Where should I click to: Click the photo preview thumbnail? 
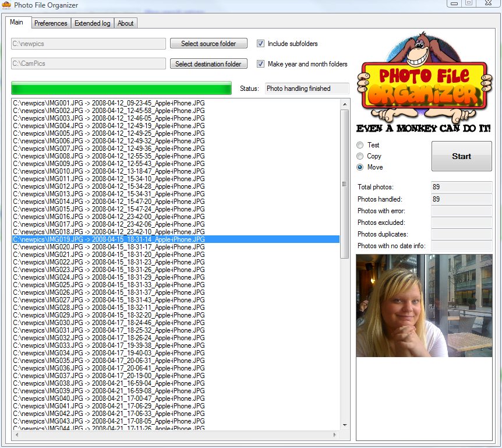[x=424, y=306]
